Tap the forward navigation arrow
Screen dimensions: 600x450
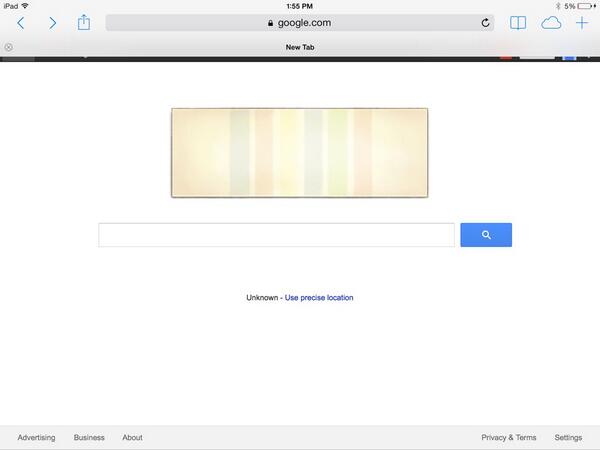[52, 23]
